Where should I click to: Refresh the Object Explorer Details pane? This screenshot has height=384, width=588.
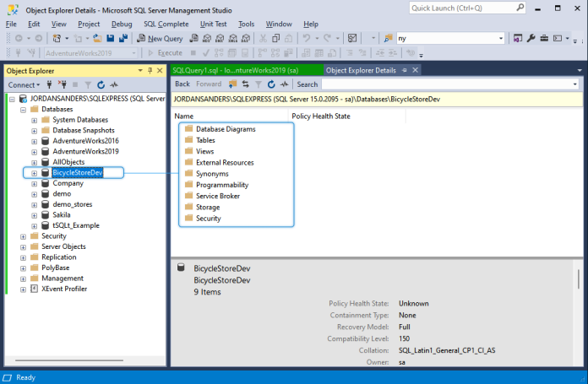[x=271, y=84]
